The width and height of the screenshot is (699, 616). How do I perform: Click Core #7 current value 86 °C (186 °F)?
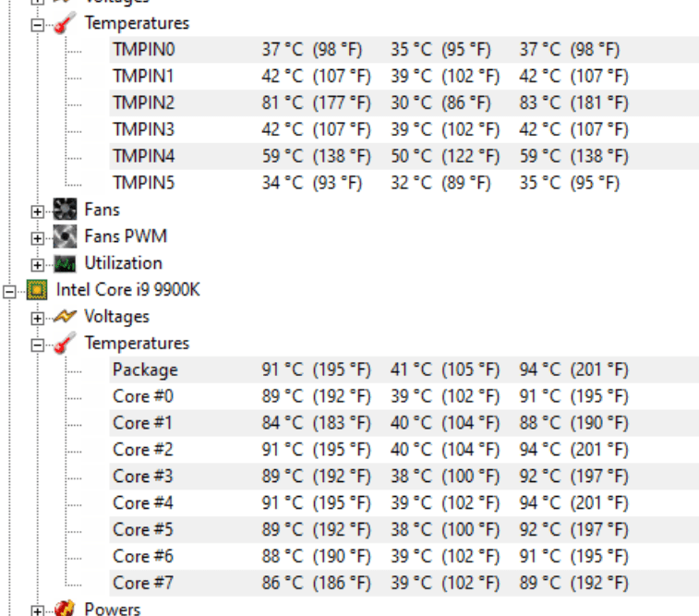316,583
